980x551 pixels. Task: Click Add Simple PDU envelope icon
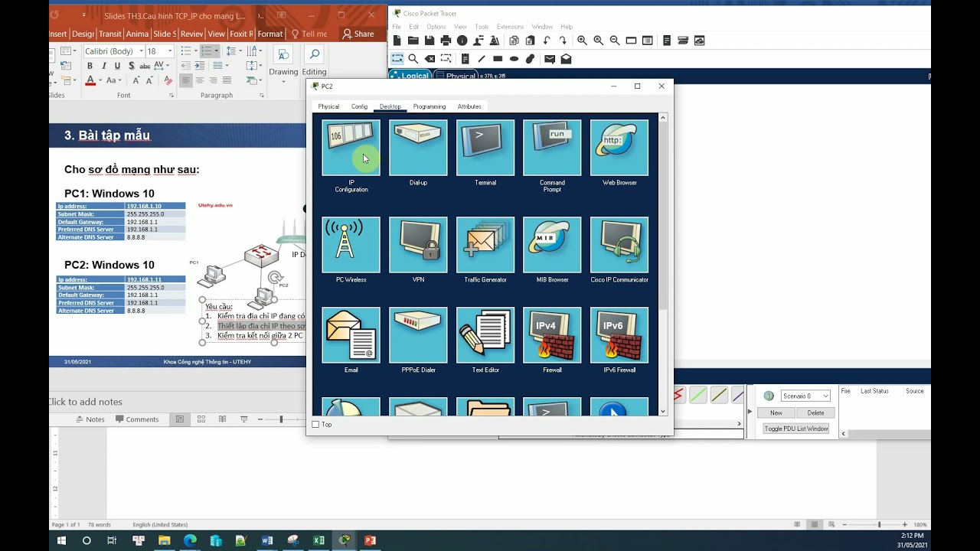pos(550,59)
